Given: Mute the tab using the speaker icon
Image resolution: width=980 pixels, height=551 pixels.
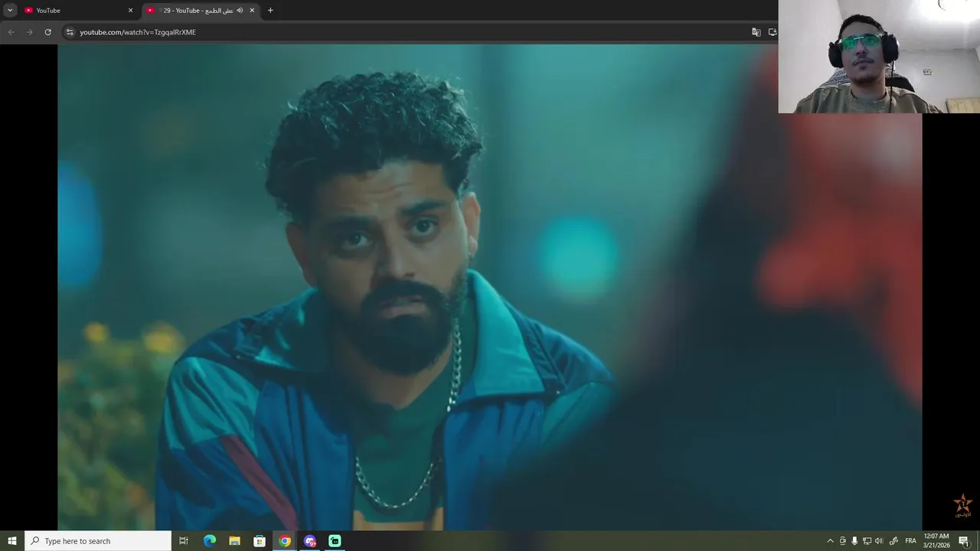Looking at the screenshot, I should tap(240, 11).
